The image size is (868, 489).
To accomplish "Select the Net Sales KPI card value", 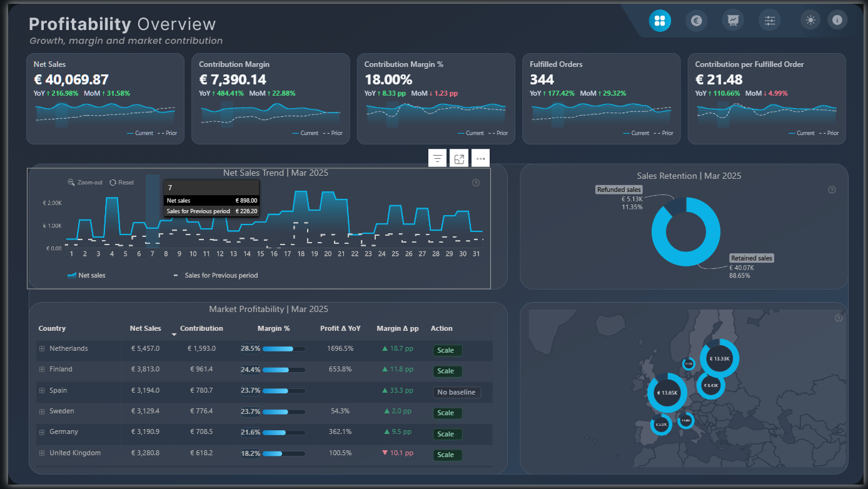I will tap(71, 79).
